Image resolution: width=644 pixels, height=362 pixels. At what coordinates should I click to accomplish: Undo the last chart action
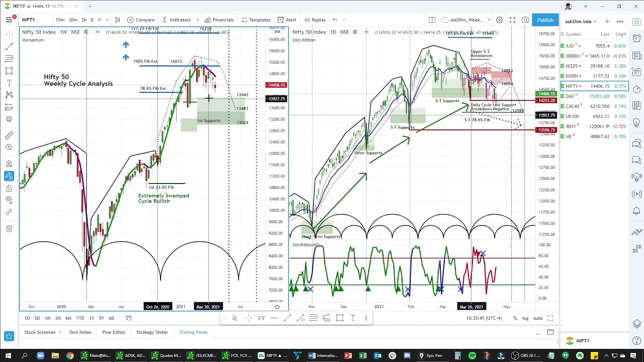335,20
